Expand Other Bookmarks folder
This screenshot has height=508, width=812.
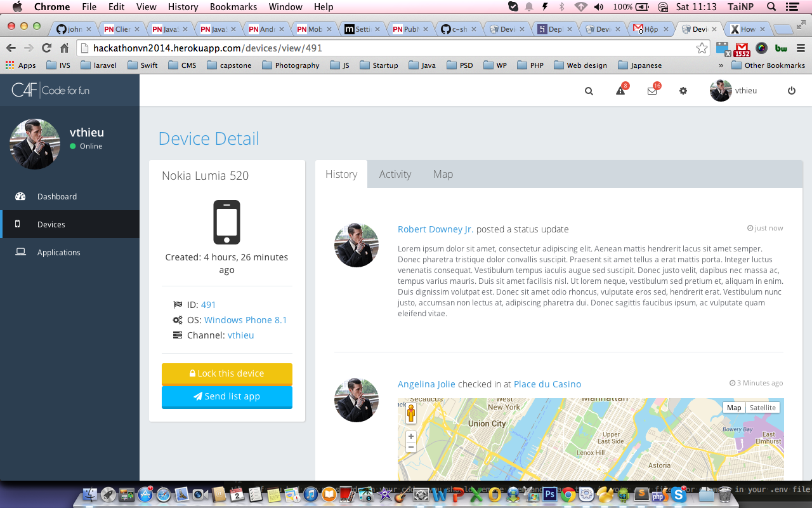[x=768, y=65]
